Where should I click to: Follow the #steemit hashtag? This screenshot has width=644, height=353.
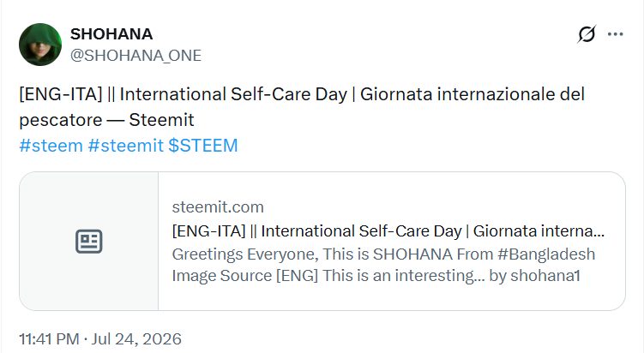click(x=126, y=146)
